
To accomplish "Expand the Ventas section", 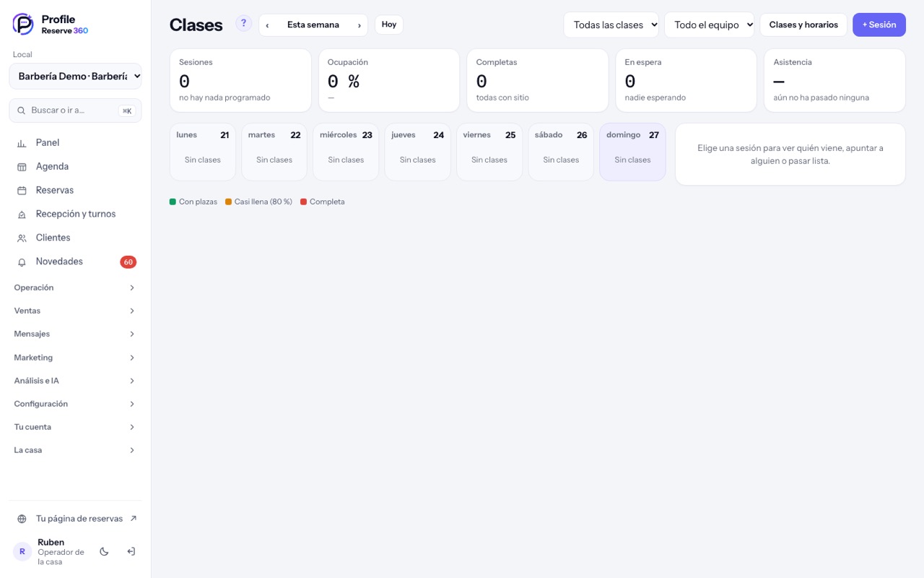I will [75, 311].
